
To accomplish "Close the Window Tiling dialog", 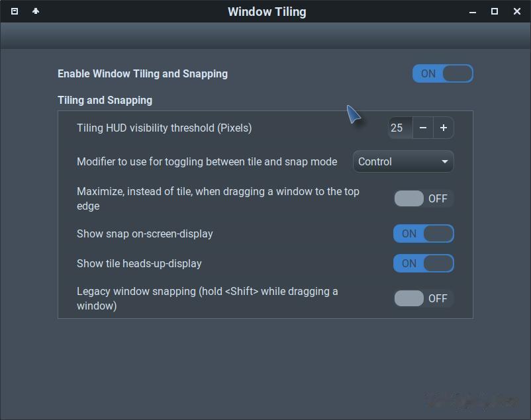I will click(517, 11).
